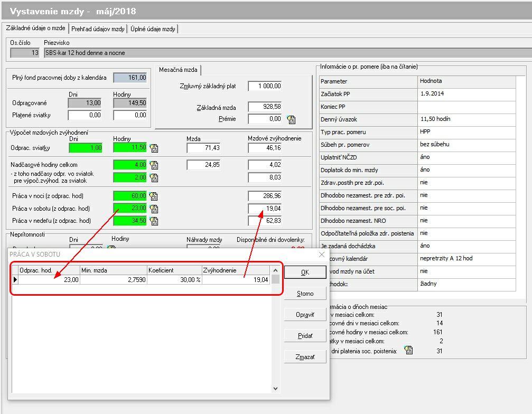Click Odpracované Dni field 13,00

point(85,103)
